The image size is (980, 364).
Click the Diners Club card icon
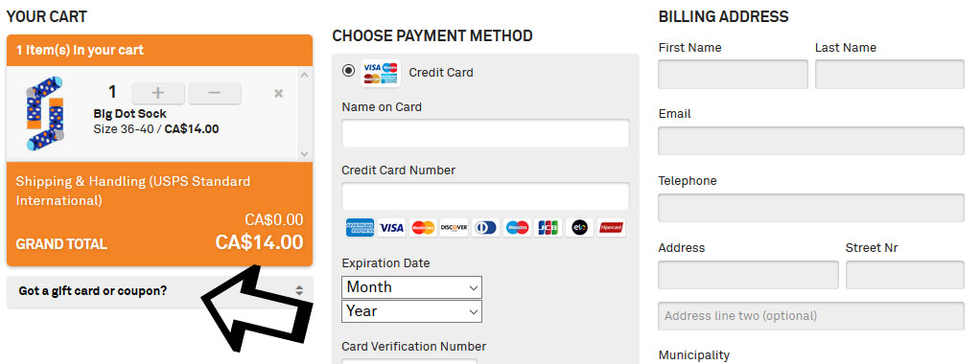point(485,228)
